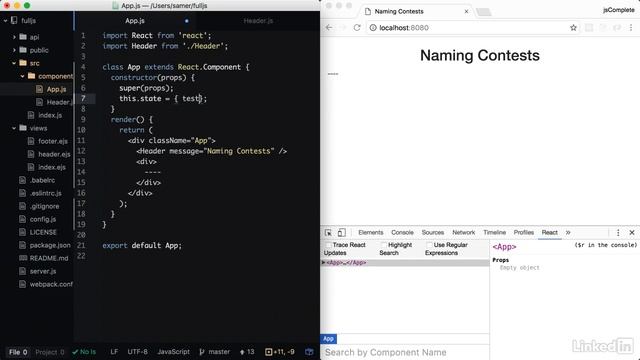
Task: Open server.js file
Action: [42, 271]
